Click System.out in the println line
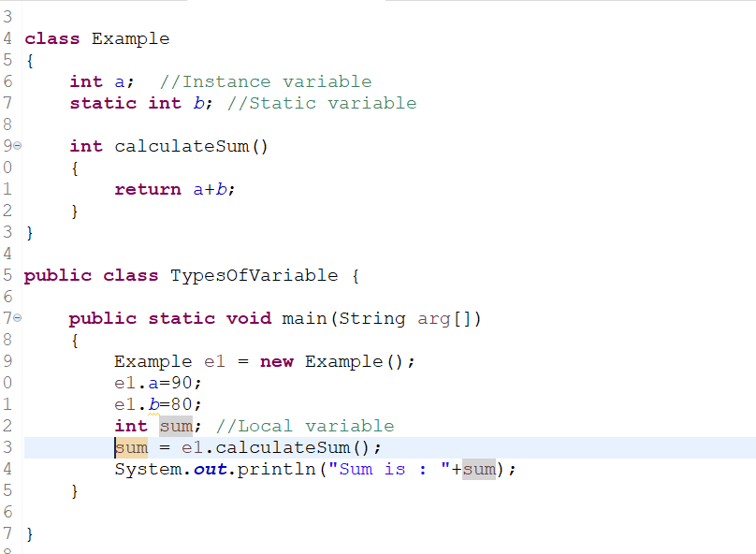Screen dimensions: 756x554 coord(168,469)
